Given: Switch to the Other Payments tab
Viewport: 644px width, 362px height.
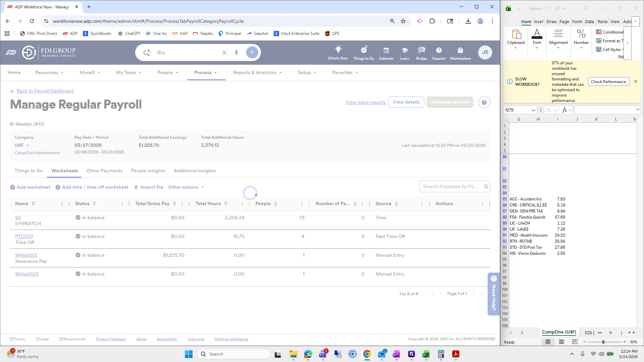Looking at the screenshot, I should tap(104, 171).
